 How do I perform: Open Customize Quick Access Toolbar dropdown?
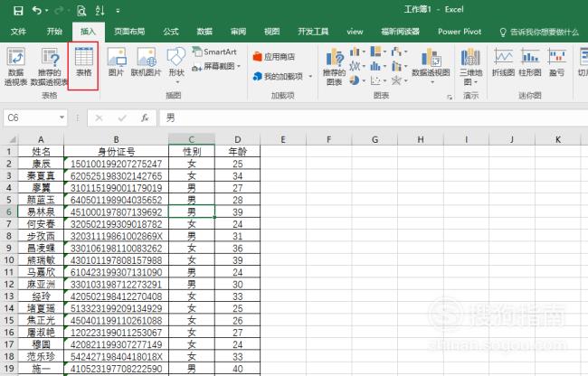pos(118,11)
